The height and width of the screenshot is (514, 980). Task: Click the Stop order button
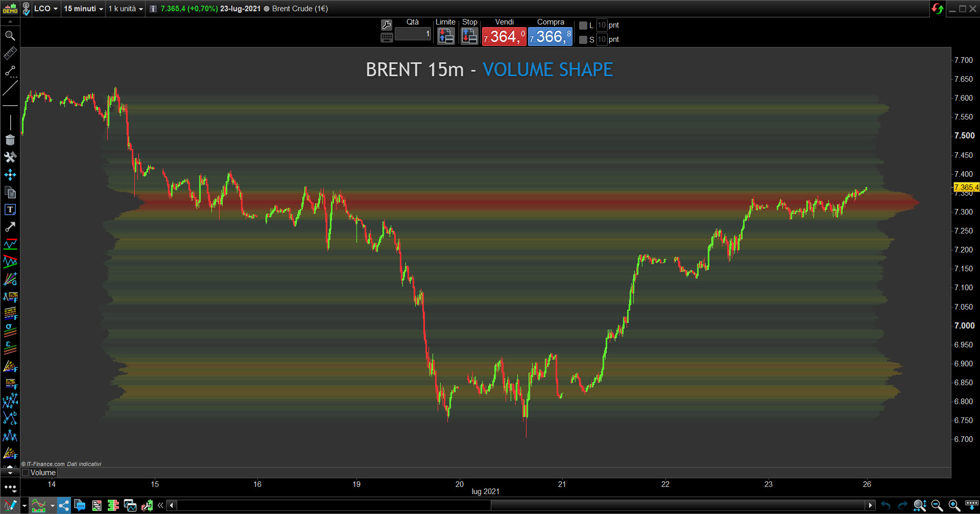pos(469,36)
